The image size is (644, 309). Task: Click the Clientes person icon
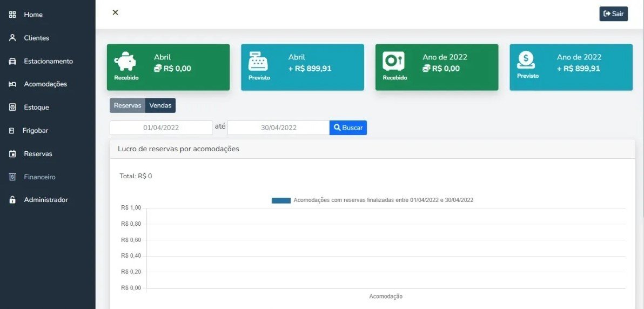coord(12,38)
